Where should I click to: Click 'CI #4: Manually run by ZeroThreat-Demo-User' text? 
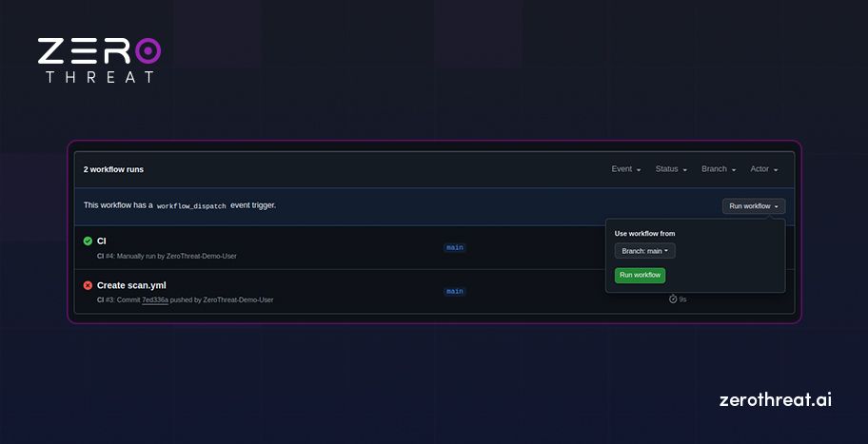(x=167, y=256)
